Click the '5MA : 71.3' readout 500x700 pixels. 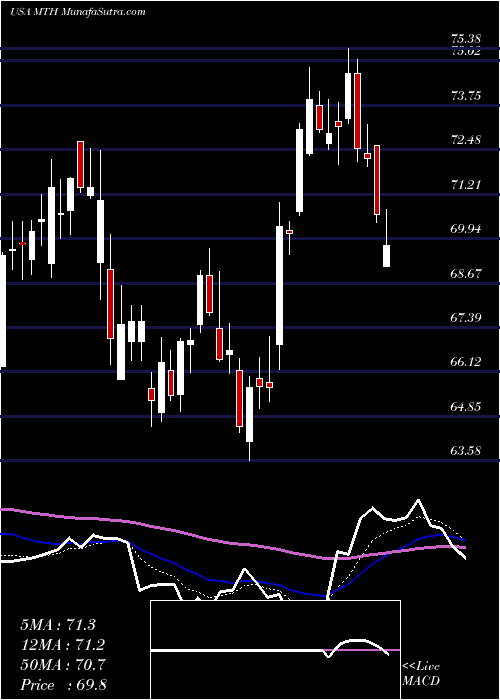tap(58, 625)
